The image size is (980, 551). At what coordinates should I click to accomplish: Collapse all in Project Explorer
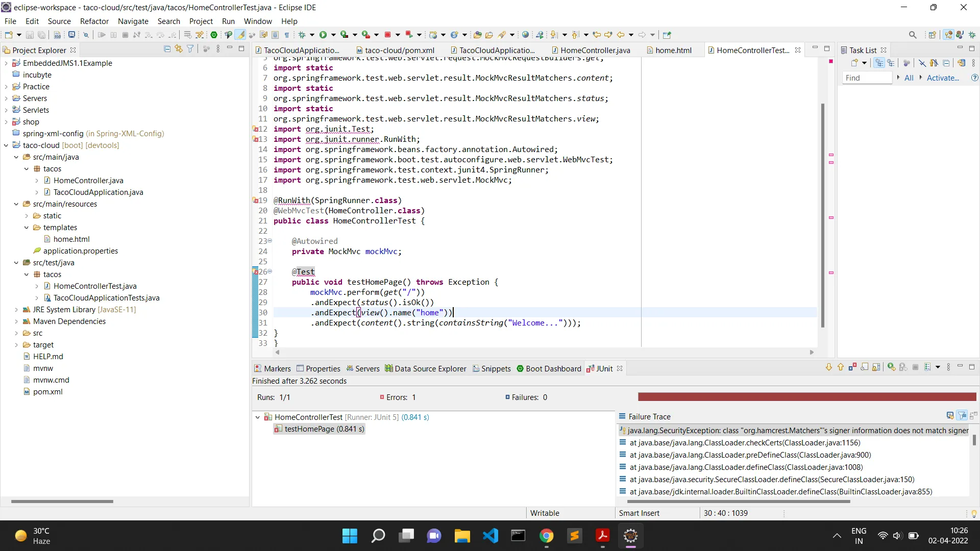167,49
